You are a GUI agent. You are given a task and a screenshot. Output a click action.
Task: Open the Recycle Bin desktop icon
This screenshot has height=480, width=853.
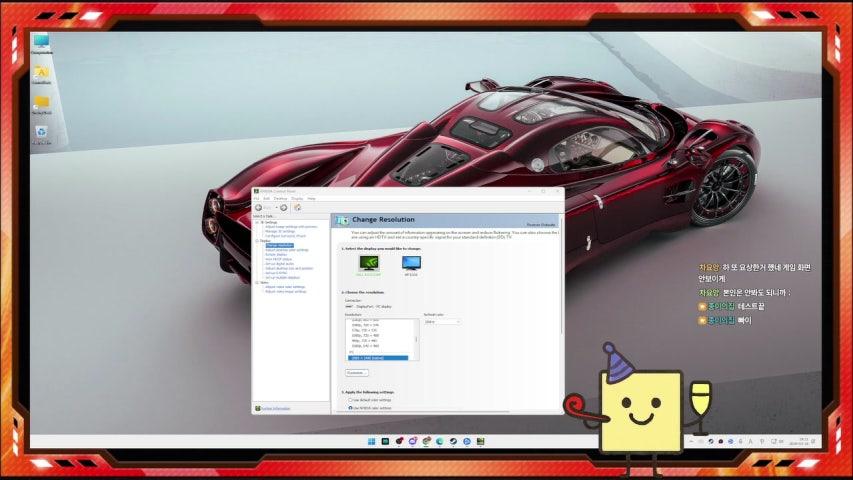pos(41,132)
